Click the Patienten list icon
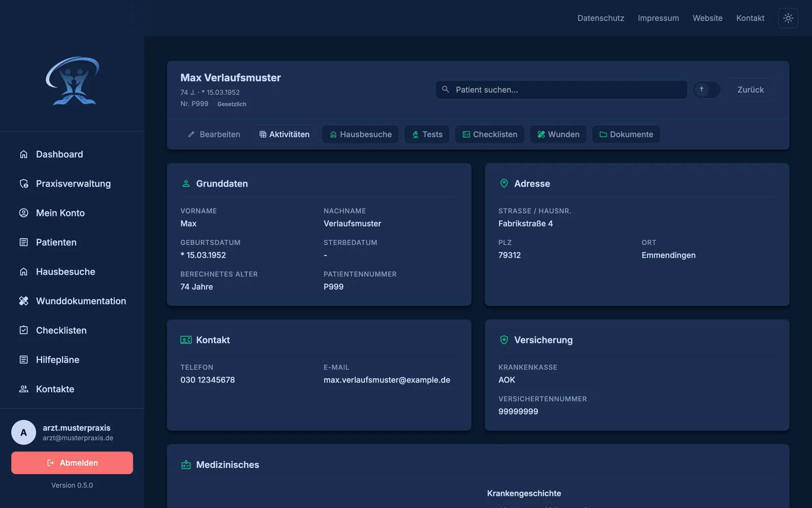 tap(23, 242)
